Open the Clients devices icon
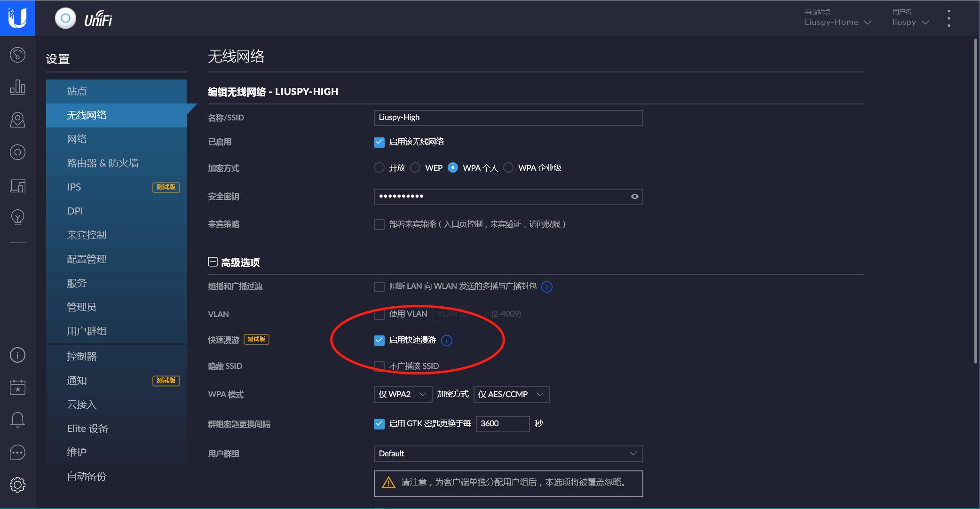 (17, 185)
